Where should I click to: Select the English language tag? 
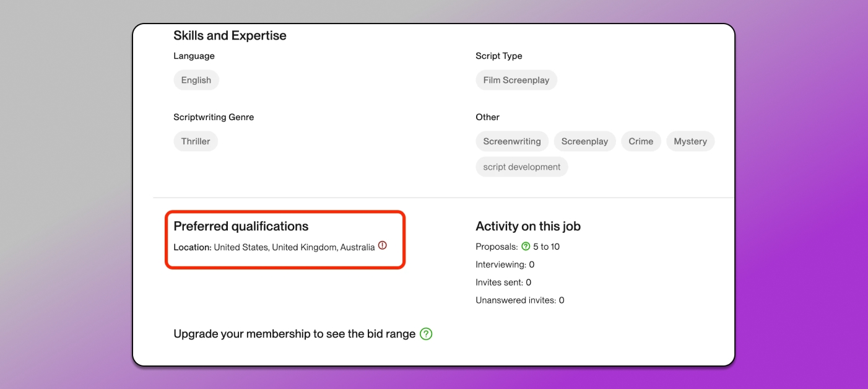tap(196, 80)
